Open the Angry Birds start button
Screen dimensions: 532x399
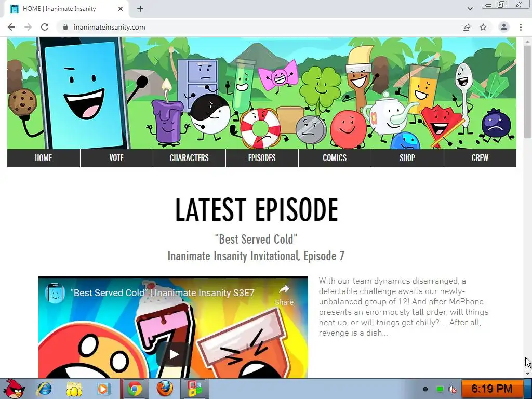pos(13,389)
